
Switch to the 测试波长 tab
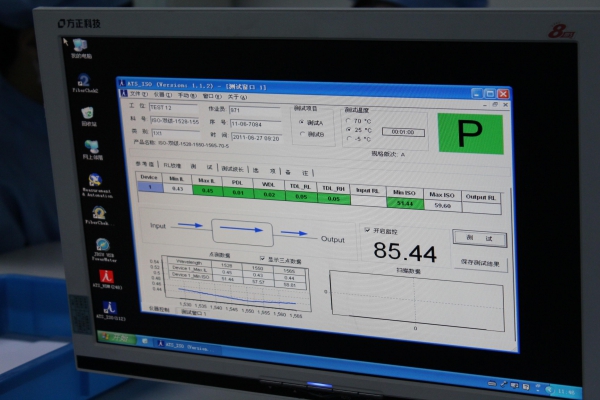pos(232,168)
